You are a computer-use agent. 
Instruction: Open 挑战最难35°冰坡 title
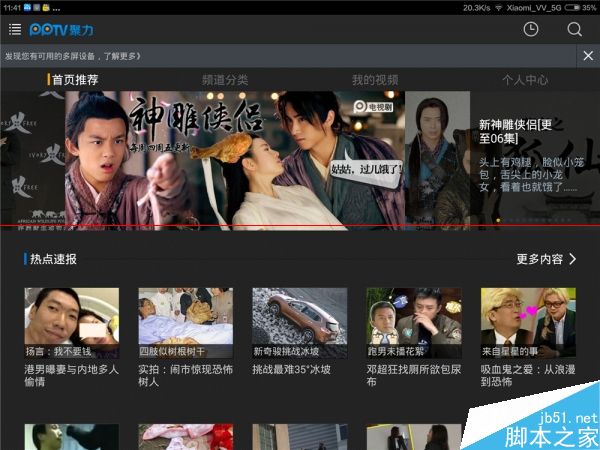point(292,370)
